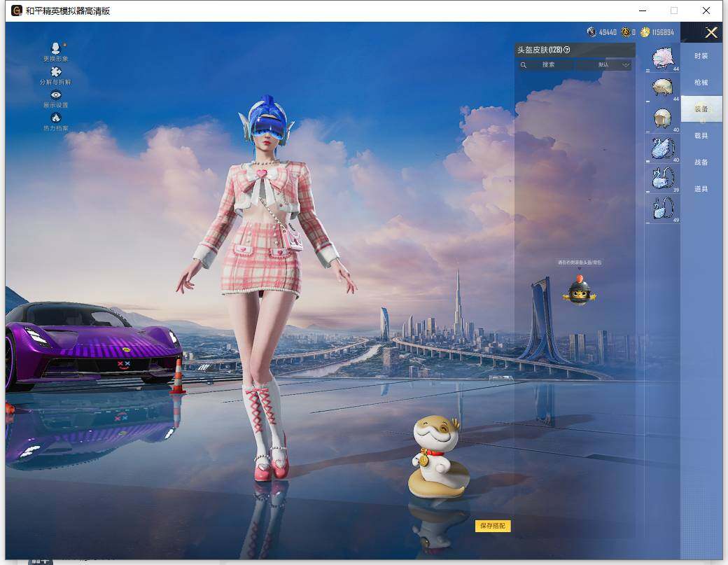
Task: Click the female character model
Action: [x=265, y=288]
